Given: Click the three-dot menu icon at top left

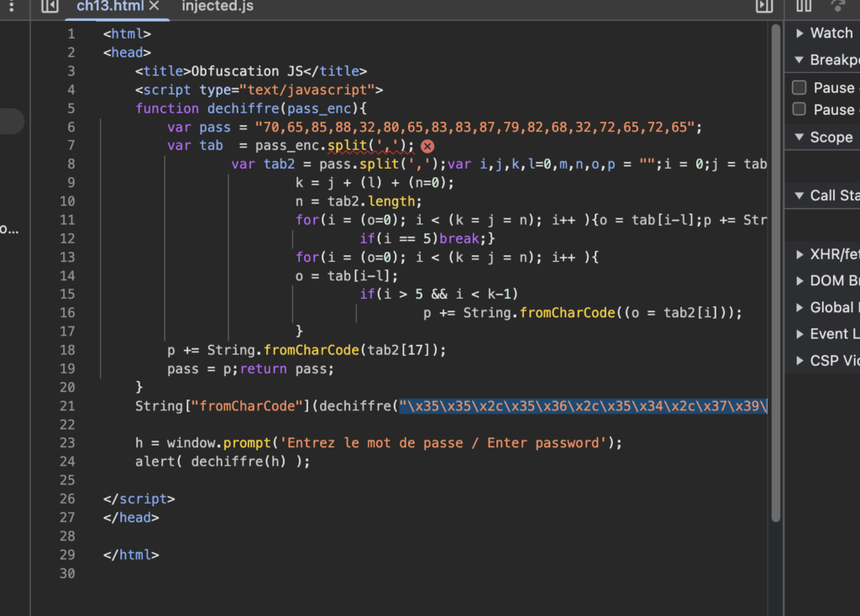Looking at the screenshot, I should point(11,7).
